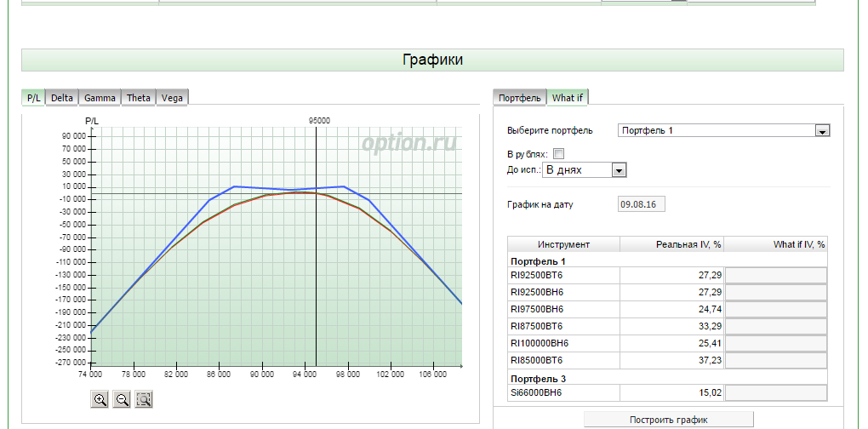
Task: Select the Si66000BH6 instrument row
Action: pos(668,393)
